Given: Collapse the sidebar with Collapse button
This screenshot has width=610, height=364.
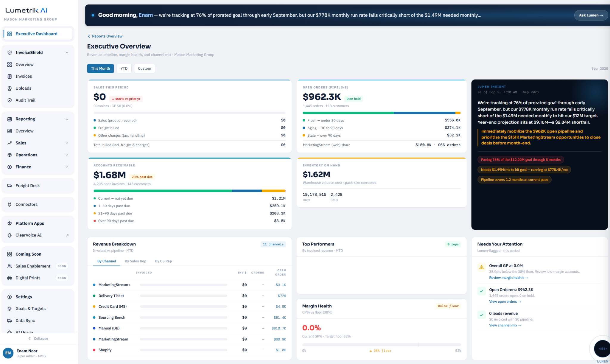Looking at the screenshot, I should (38, 338).
